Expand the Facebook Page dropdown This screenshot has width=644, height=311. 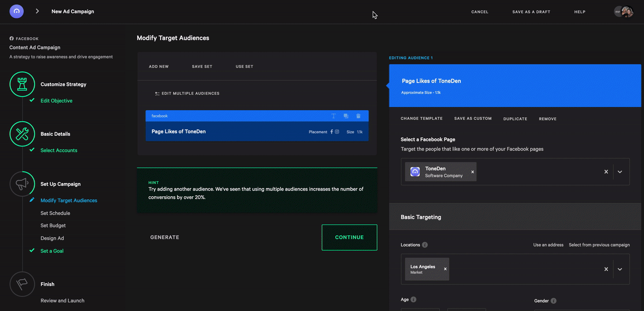(x=620, y=172)
